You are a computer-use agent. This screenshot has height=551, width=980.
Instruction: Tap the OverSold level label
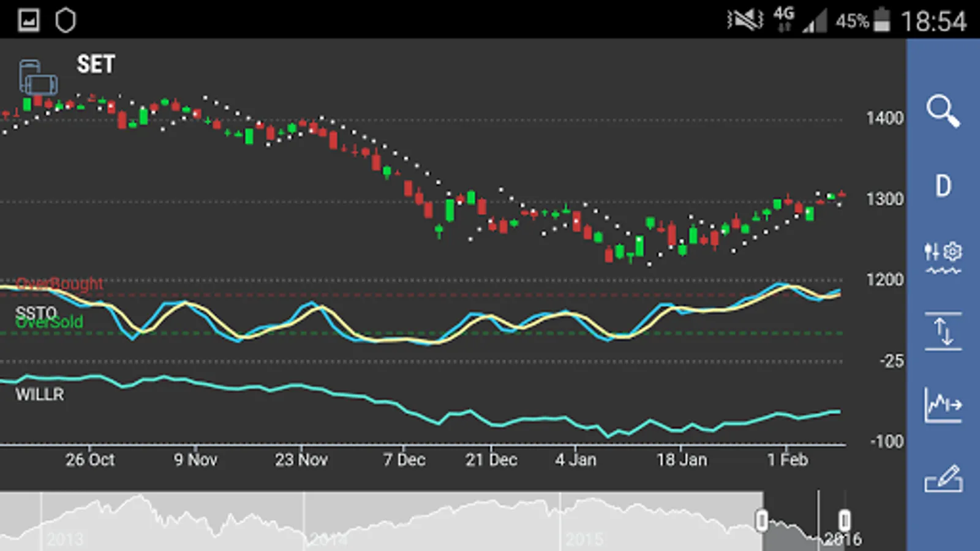coord(49,322)
